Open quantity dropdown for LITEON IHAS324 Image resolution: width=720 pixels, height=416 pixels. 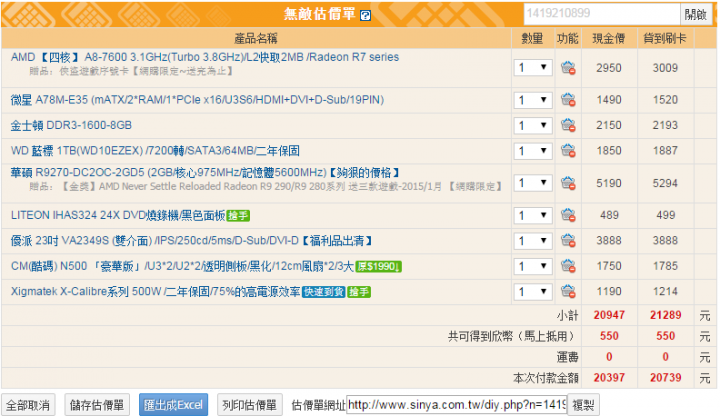pyautogui.click(x=533, y=215)
